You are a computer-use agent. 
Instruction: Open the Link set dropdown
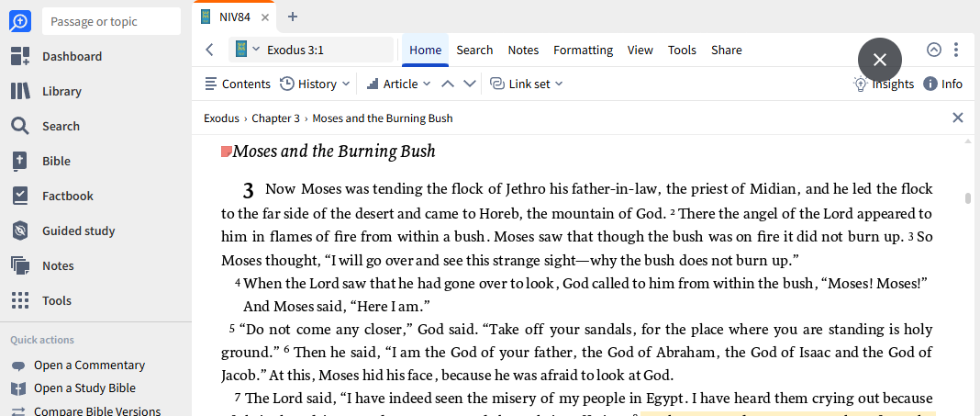pos(527,84)
